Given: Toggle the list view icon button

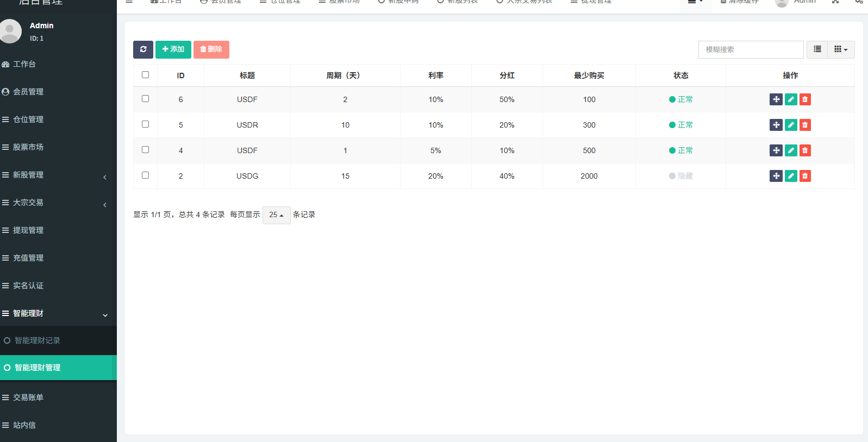Looking at the screenshot, I should point(817,49).
